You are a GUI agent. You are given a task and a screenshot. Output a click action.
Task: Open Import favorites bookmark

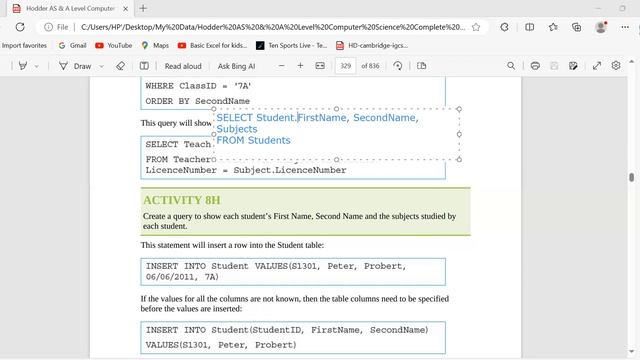pyautogui.click(x=24, y=45)
